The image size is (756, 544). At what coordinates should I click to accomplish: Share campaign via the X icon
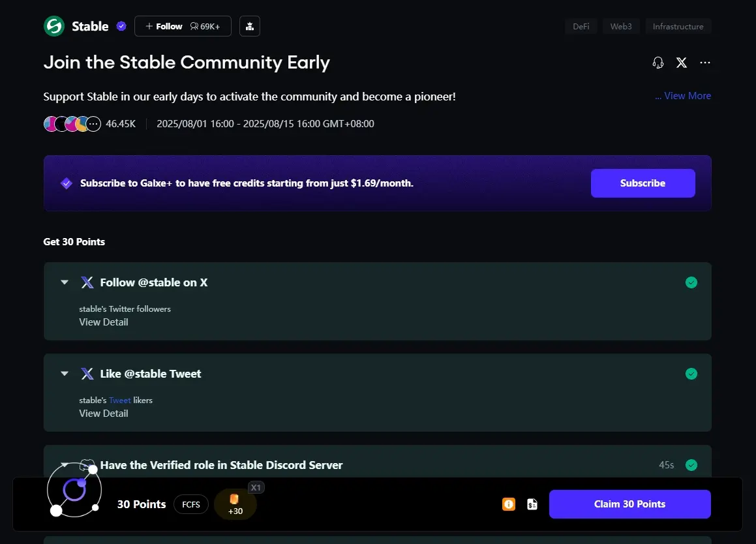click(681, 63)
